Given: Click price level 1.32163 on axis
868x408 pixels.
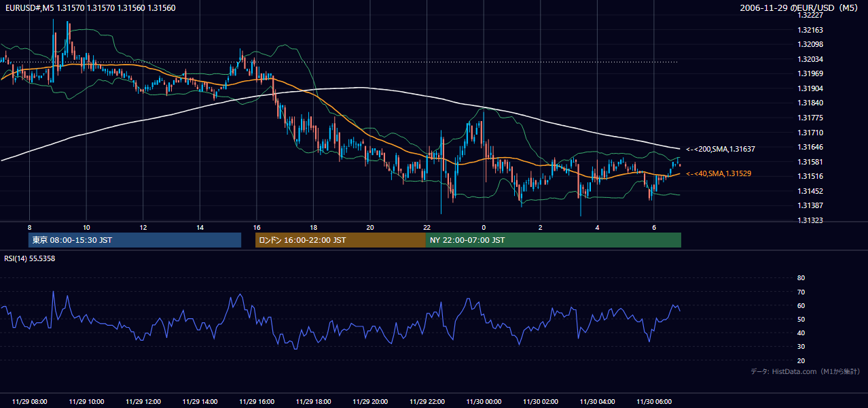Looking at the screenshot, I should [810, 30].
